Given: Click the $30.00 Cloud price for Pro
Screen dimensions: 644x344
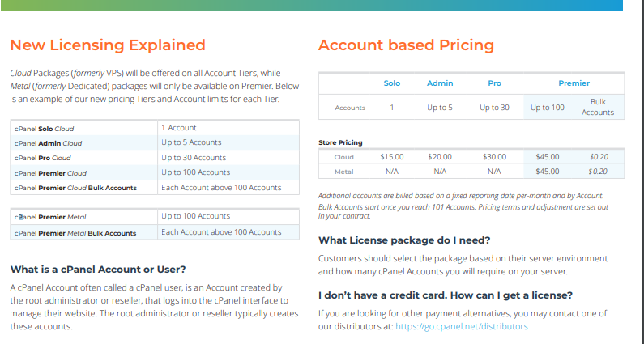Looking at the screenshot, I should (x=494, y=157).
